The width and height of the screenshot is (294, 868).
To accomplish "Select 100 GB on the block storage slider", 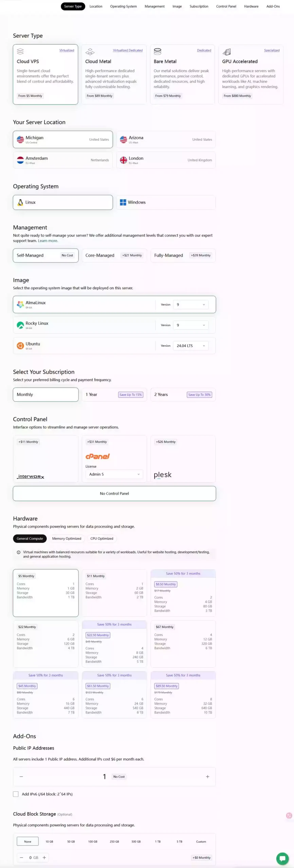I will pos(93,842).
